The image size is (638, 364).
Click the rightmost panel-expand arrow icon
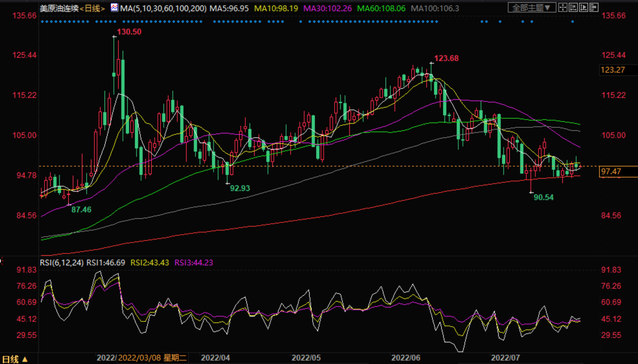click(x=594, y=8)
